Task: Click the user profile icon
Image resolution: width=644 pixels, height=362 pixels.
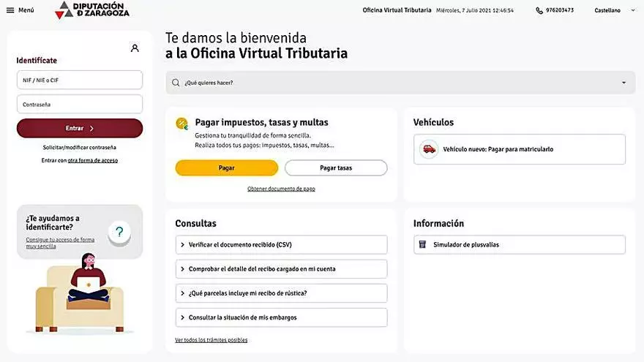Action: [135, 48]
